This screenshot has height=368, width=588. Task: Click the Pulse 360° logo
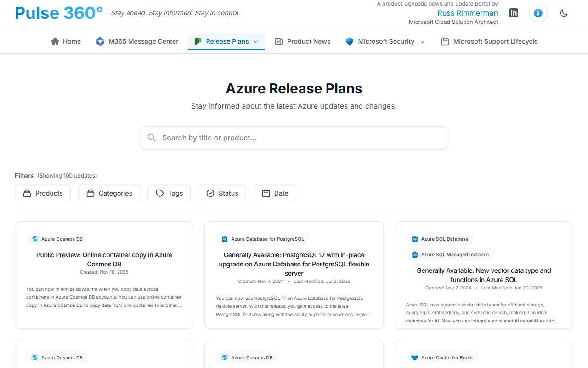click(x=59, y=13)
